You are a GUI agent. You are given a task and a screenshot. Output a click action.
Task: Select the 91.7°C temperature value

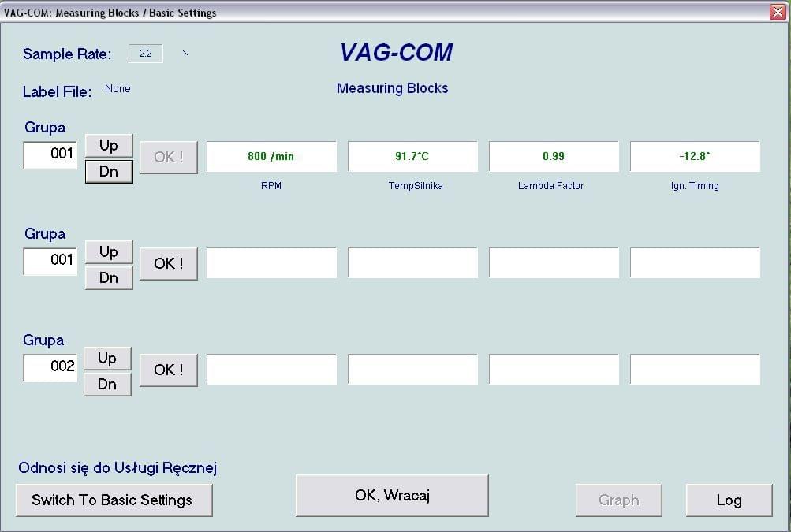click(x=412, y=156)
